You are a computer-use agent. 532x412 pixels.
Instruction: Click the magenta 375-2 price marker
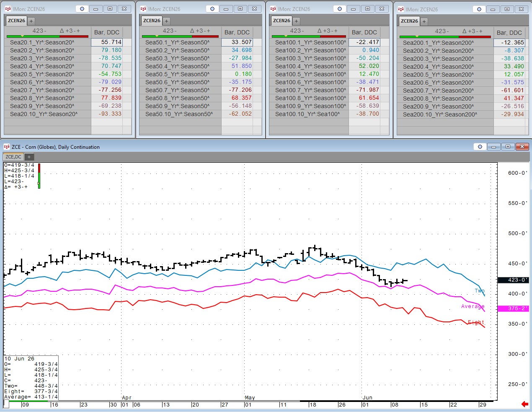click(513, 308)
